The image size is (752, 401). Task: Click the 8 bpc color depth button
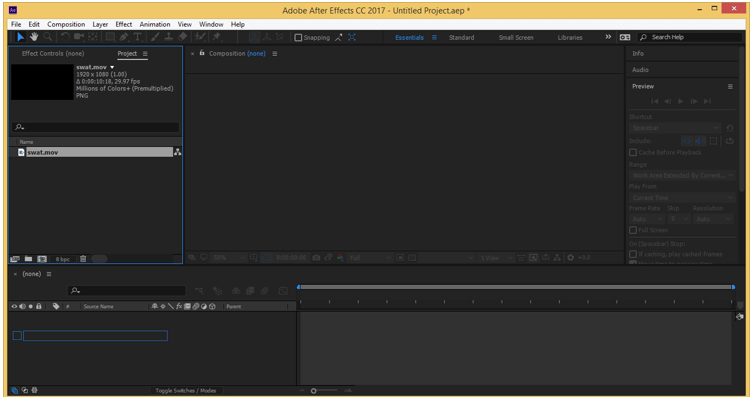point(62,259)
